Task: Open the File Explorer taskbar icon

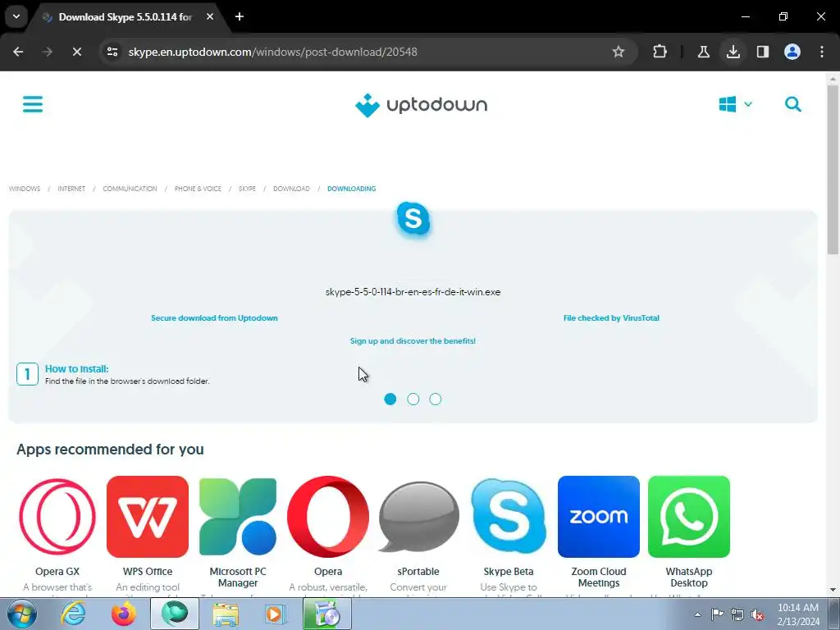Action: [x=226, y=614]
